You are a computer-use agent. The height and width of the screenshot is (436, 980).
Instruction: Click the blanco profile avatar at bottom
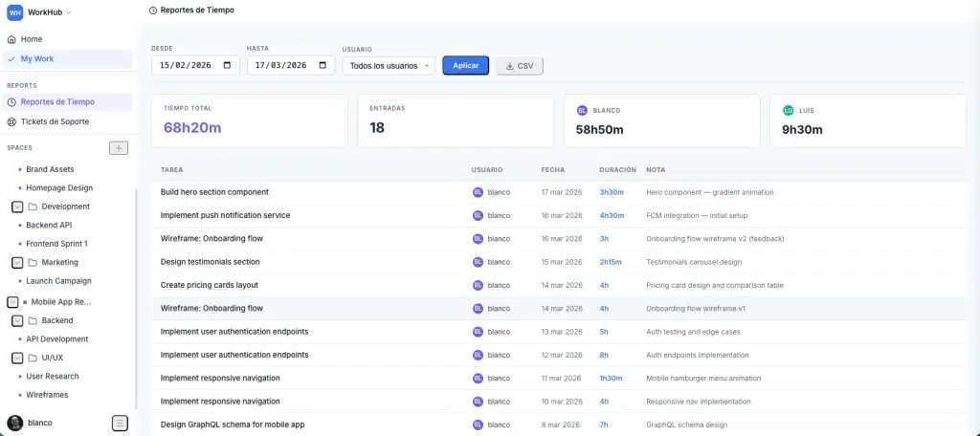pos(15,423)
